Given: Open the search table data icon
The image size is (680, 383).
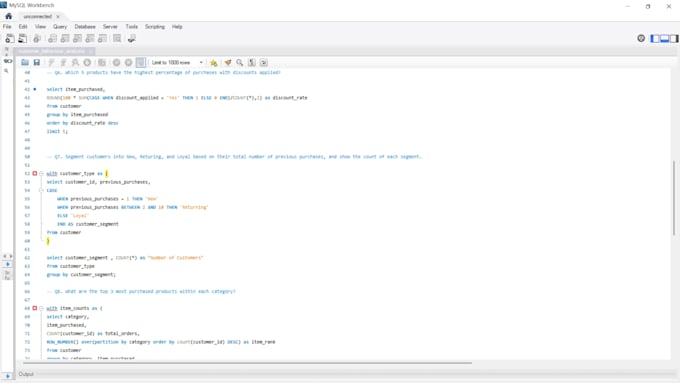Looking at the screenshot, I should point(117,39).
